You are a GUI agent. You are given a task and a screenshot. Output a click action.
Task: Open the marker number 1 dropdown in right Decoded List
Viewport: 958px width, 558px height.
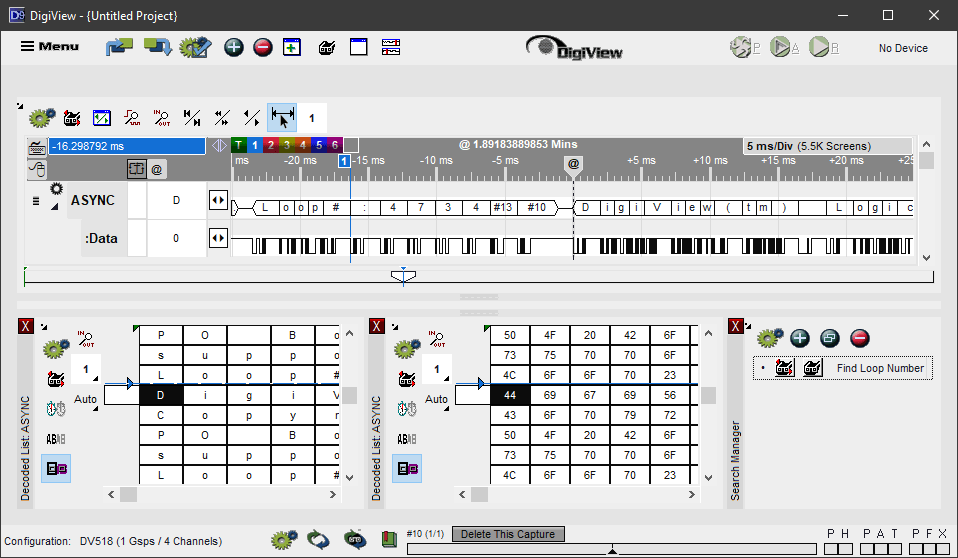pyautogui.click(x=437, y=370)
